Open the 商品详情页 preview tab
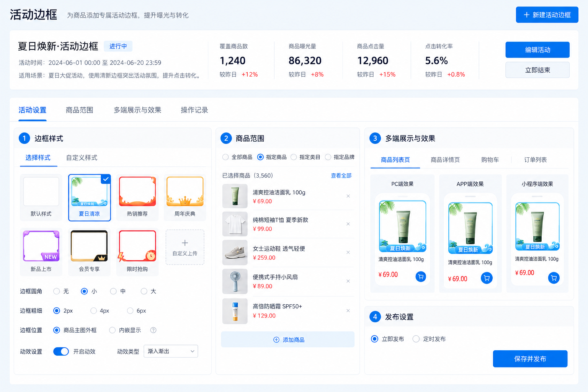The height and width of the screenshot is (392, 588). pos(445,160)
